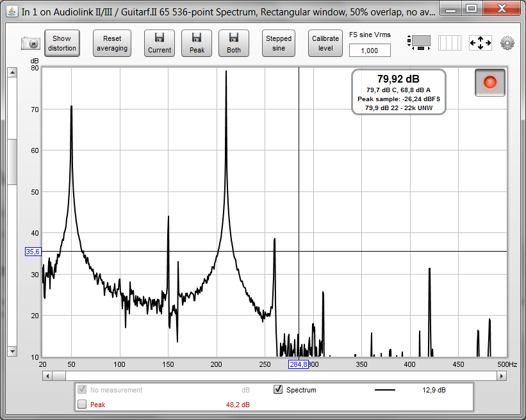Click the Show distortion button

pyautogui.click(x=62, y=44)
